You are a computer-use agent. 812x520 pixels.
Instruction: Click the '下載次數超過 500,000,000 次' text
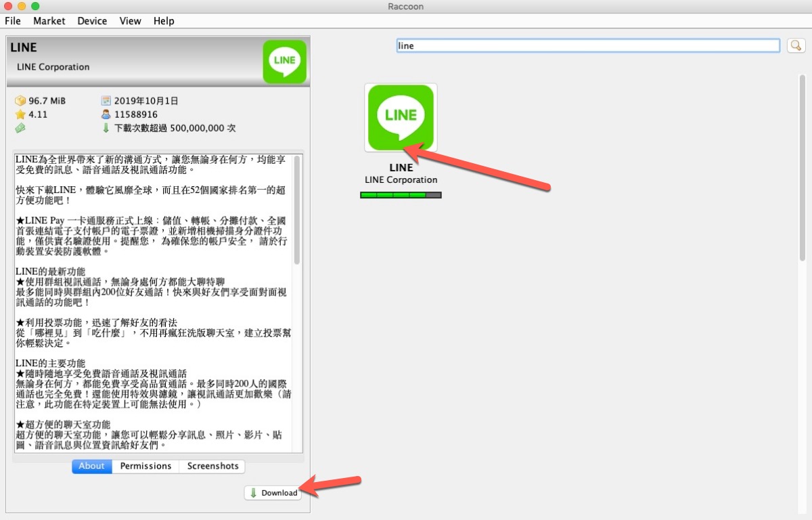[175, 128]
